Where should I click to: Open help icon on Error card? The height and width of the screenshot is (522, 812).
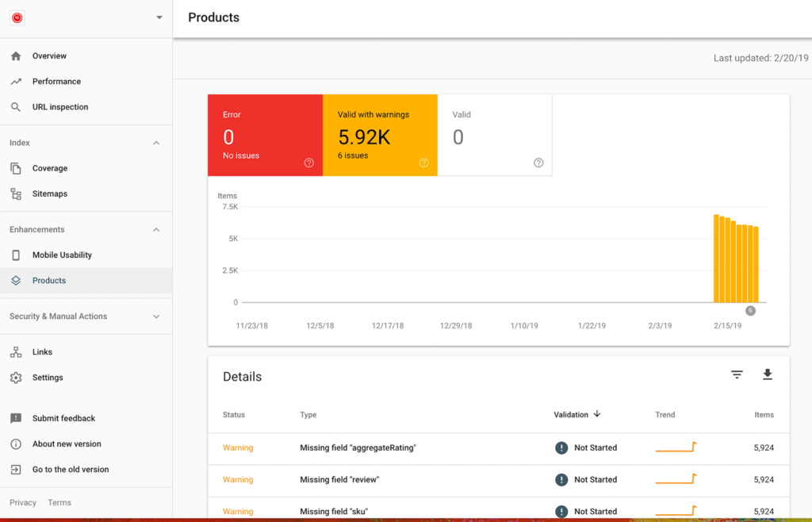click(x=309, y=163)
